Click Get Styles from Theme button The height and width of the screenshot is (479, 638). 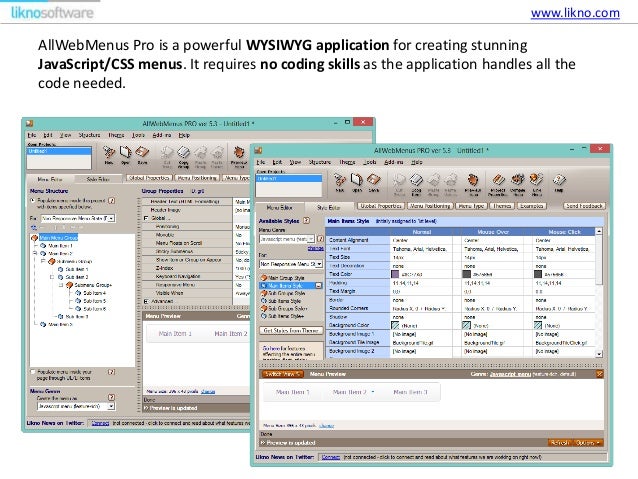pos(291,330)
